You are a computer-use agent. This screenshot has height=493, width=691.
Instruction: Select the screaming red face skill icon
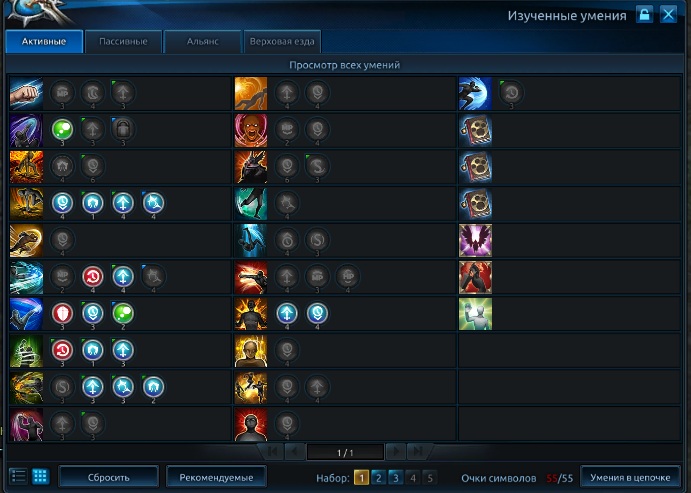click(251, 130)
